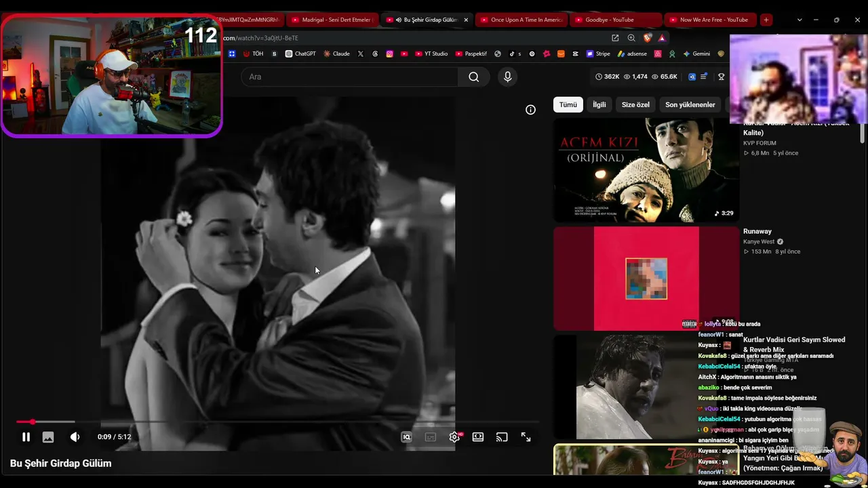The image size is (868, 488).
Task: Seek using the red video progress bar
Action: pos(278,422)
